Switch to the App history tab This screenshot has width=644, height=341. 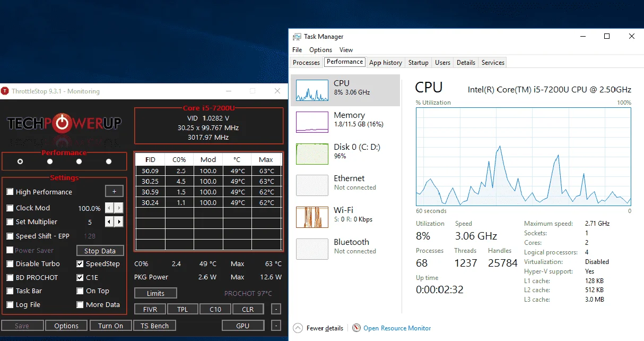[x=386, y=63]
